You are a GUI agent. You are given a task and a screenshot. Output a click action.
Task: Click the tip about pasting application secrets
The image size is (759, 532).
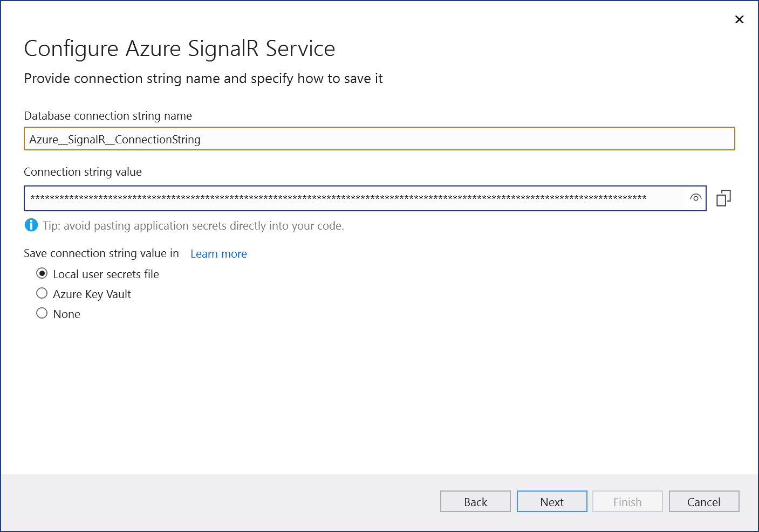tap(193, 226)
